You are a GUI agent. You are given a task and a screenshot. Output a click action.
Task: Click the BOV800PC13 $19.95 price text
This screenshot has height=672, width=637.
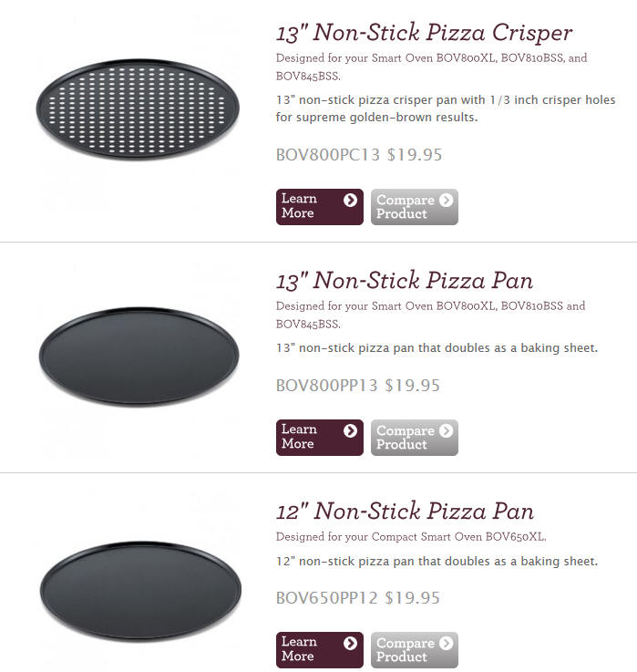pyautogui.click(x=359, y=155)
